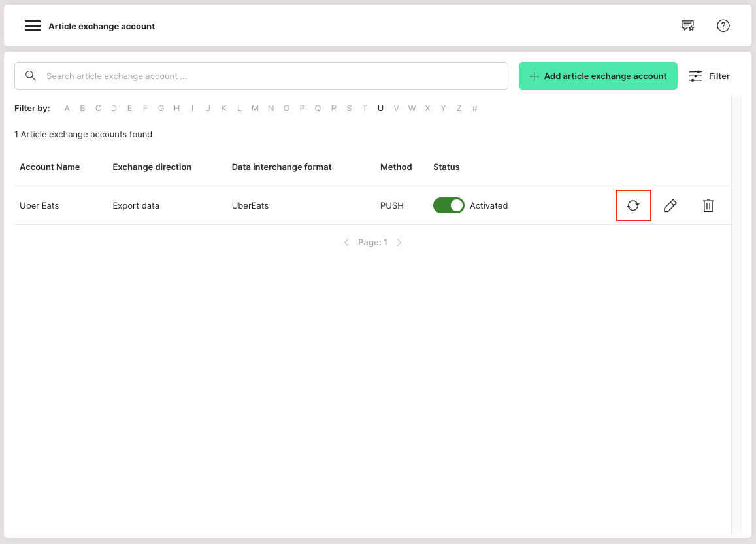Select the Uber Eats account name
756x544 pixels.
[39, 205]
